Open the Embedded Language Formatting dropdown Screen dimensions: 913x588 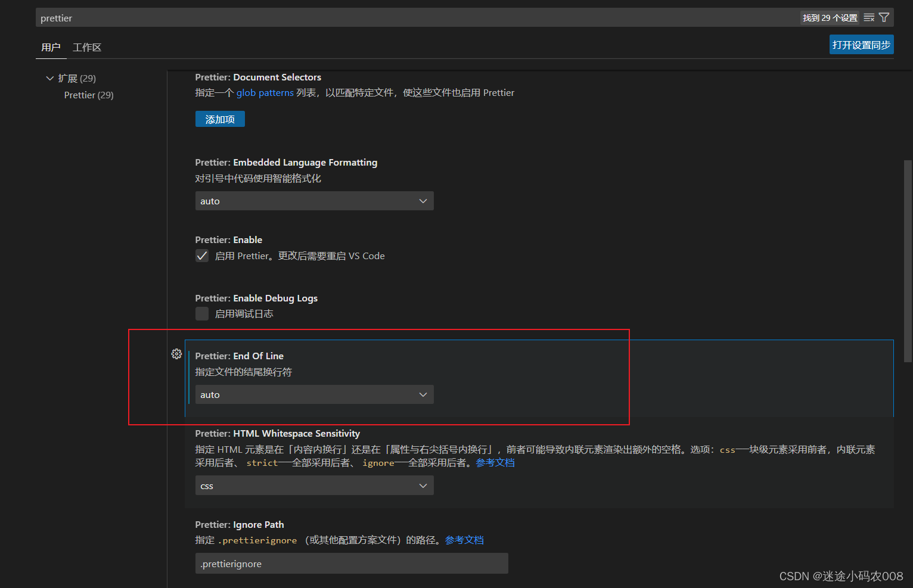tap(314, 201)
